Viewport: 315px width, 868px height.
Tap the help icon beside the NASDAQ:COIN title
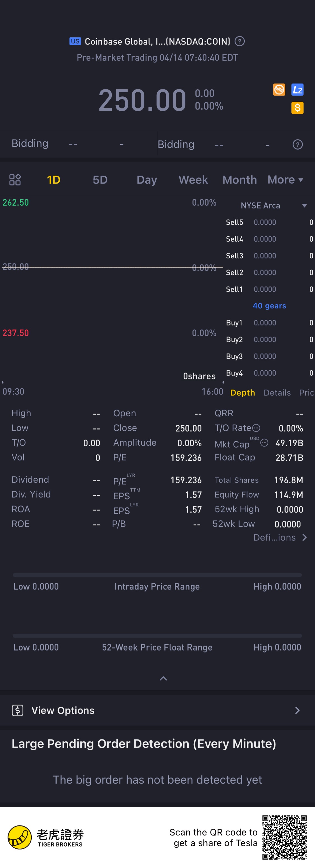click(239, 41)
